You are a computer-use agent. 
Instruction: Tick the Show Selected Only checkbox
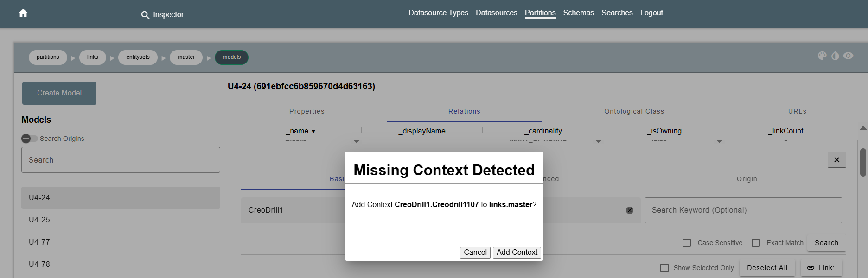pos(664,268)
